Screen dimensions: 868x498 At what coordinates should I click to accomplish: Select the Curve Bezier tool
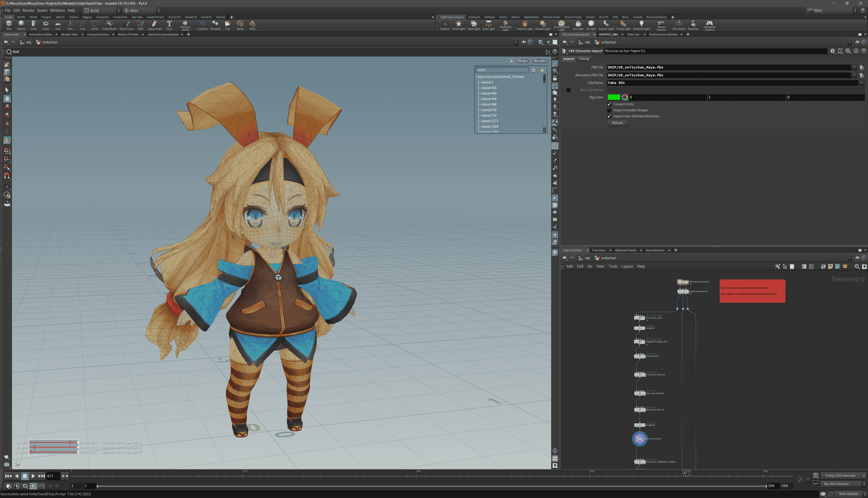pos(109,25)
